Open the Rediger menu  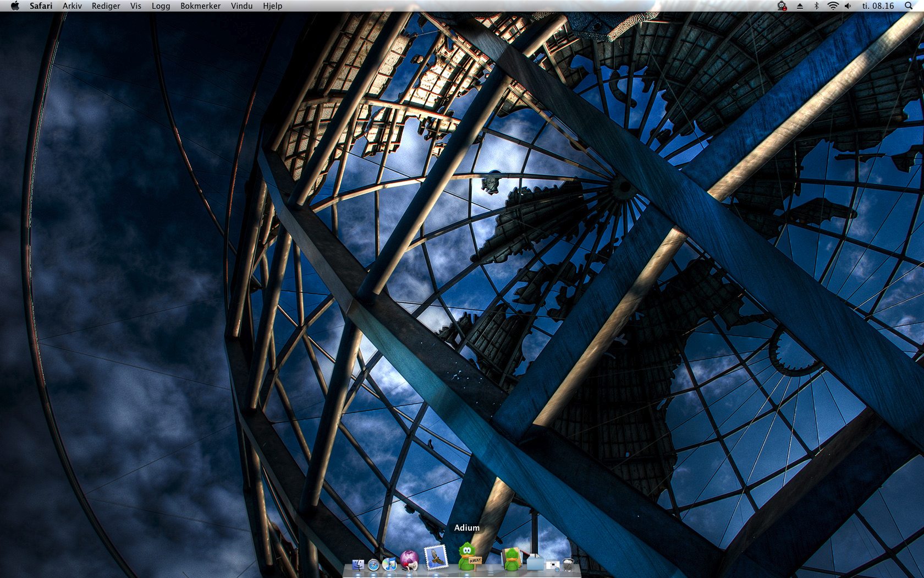[106, 6]
